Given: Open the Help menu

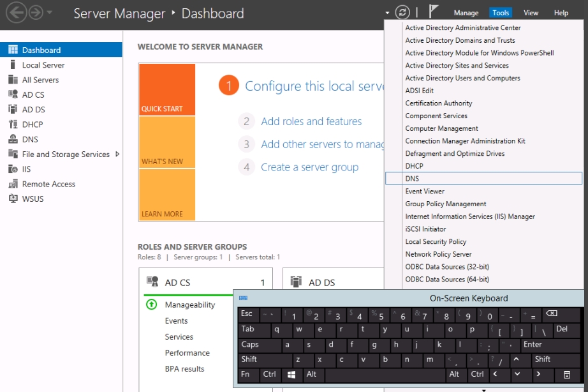Looking at the screenshot, I should pyautogui.click(x=561, y=13).
